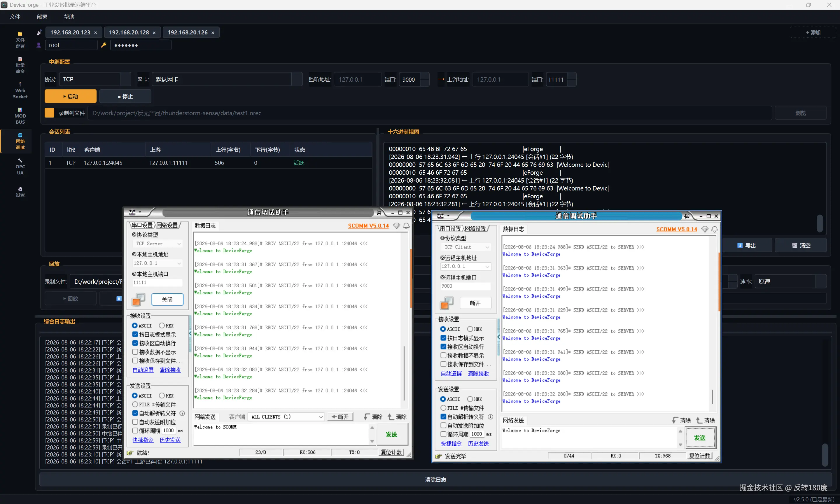840x504 pixels.
Task: Click the info icon next to 自动解析转义符 in left window
Action: [x=182, y=413]
